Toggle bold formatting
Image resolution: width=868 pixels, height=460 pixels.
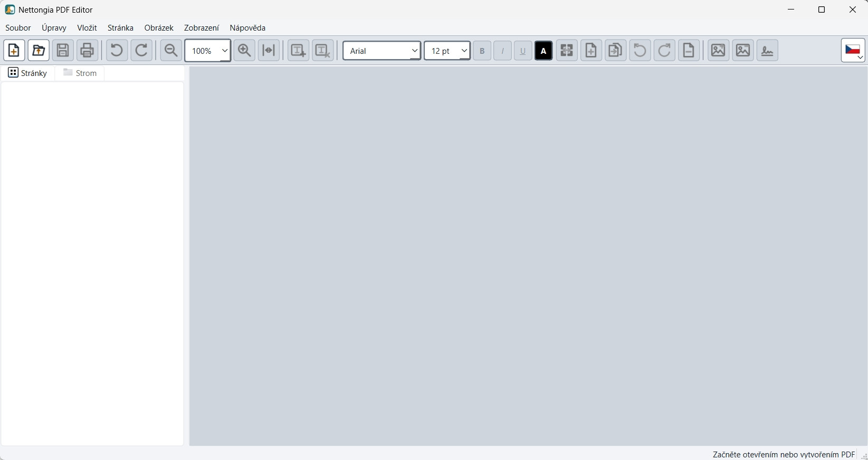482,51
